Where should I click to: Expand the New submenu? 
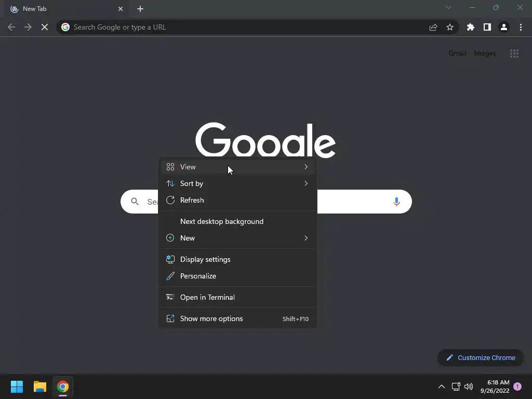pyautogui.click(x=237, y=238)
